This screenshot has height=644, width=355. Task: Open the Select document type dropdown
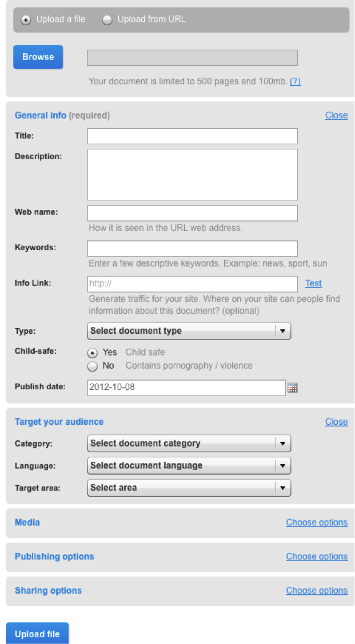[x=189, y=331]
